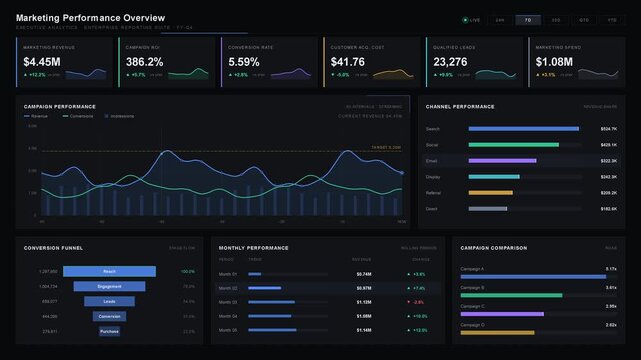Click the Campaign Performance panel title
Image resolution: width=641 pixels, height=360 pixels.
click(x=60, y=107)
